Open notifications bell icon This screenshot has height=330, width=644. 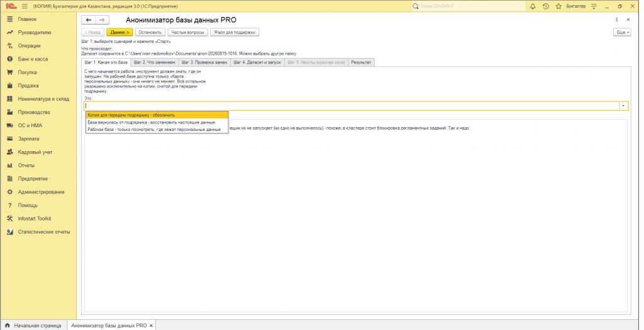tap(533, 6)
